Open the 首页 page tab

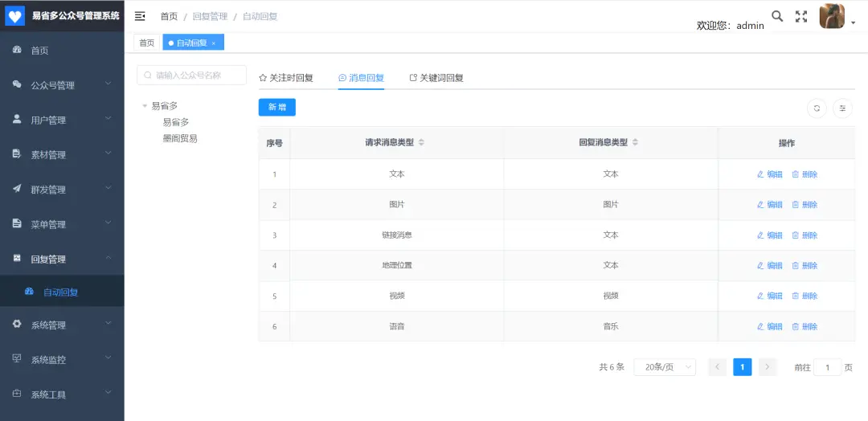147,43
